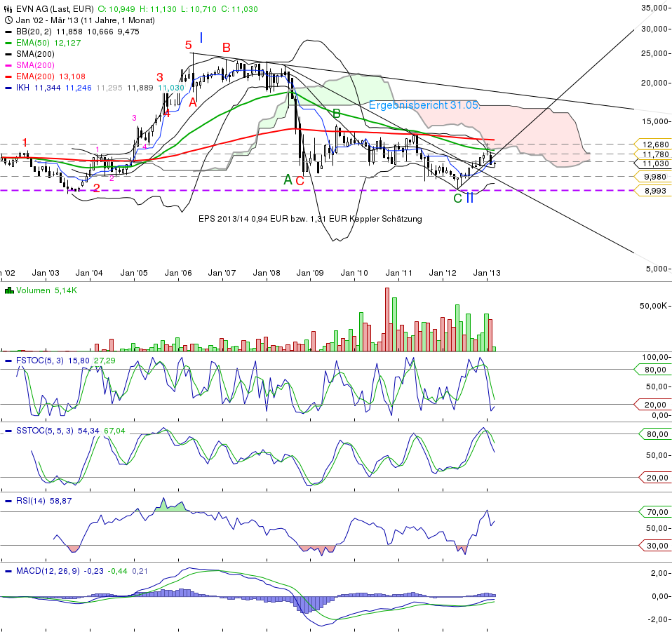Click the 11,030 price flag on right axis
Viewport: 672px width, 632px height.
pos(656,165)
